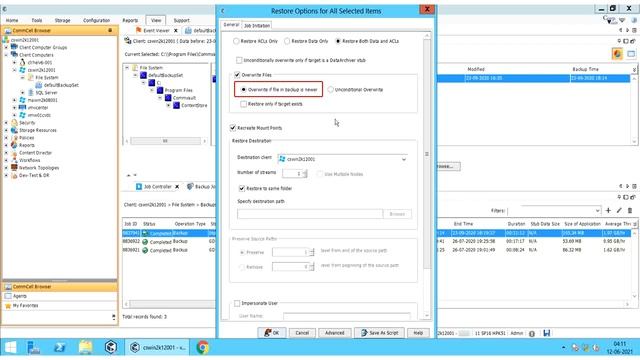Select the Workflows node icon
This screenshot has height=360, width=640.
coord(14,160)
